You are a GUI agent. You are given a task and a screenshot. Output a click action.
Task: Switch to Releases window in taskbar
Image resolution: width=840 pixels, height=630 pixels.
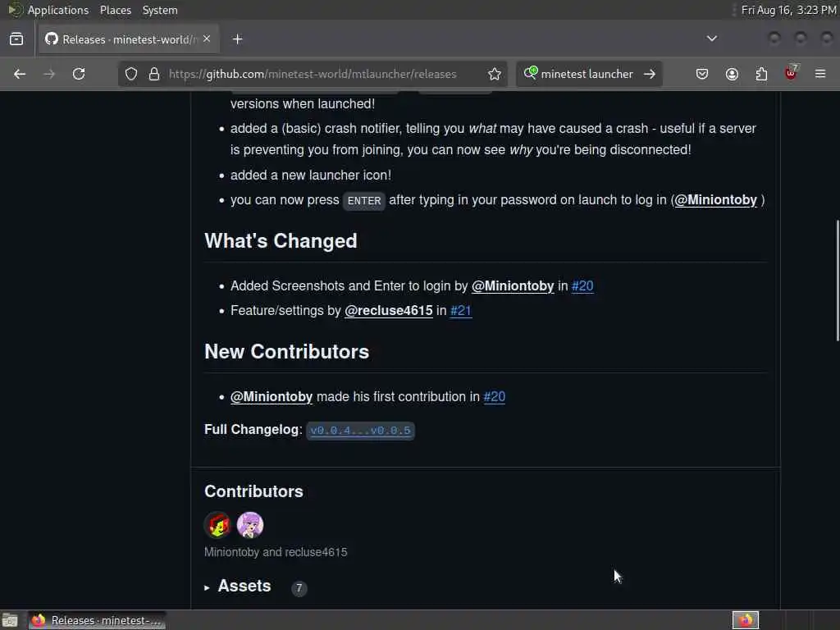click(97, 620)
